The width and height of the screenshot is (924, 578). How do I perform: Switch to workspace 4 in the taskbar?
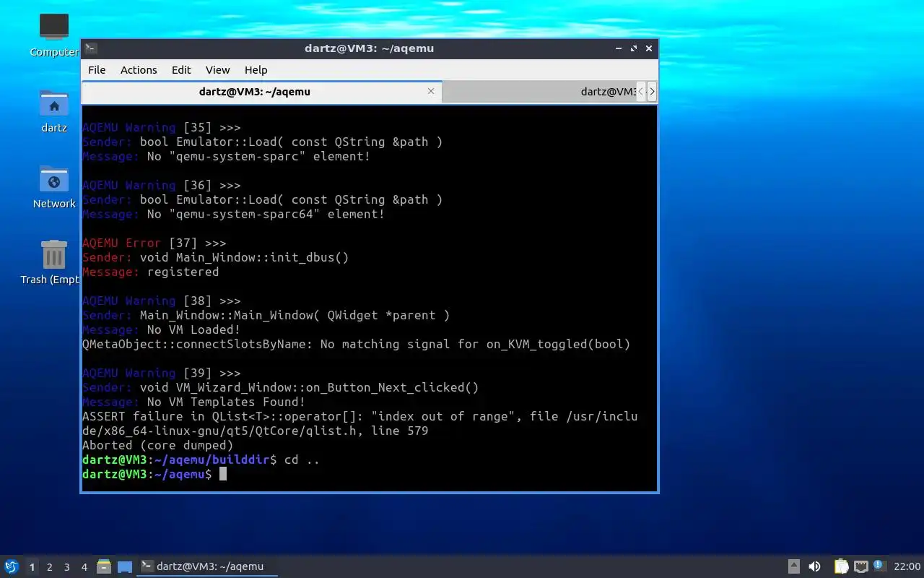click(x=84, y=567)
